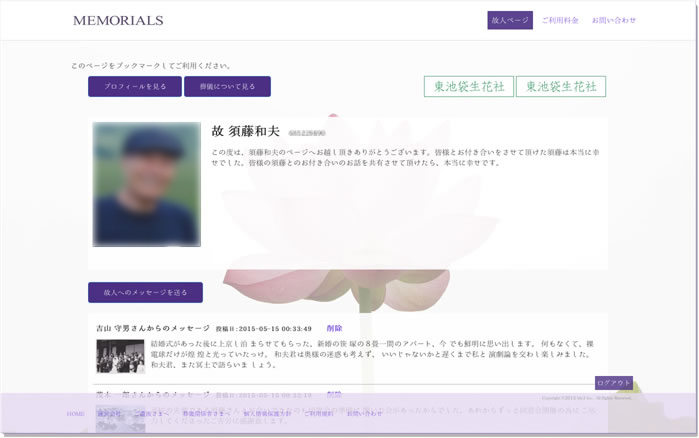Click the second 東池袋生花社 banner
This screenshot has width=699, height=438.
point(561,86)
